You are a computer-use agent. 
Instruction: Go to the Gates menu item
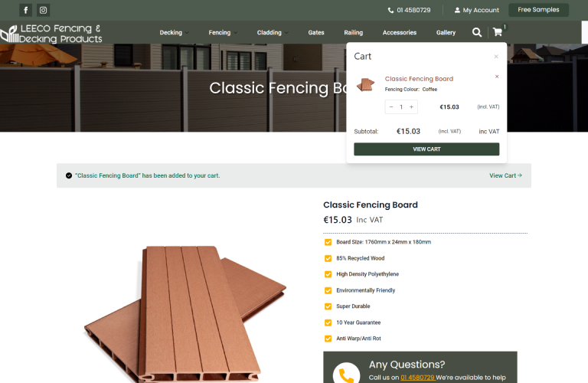(x=316, y=33)
